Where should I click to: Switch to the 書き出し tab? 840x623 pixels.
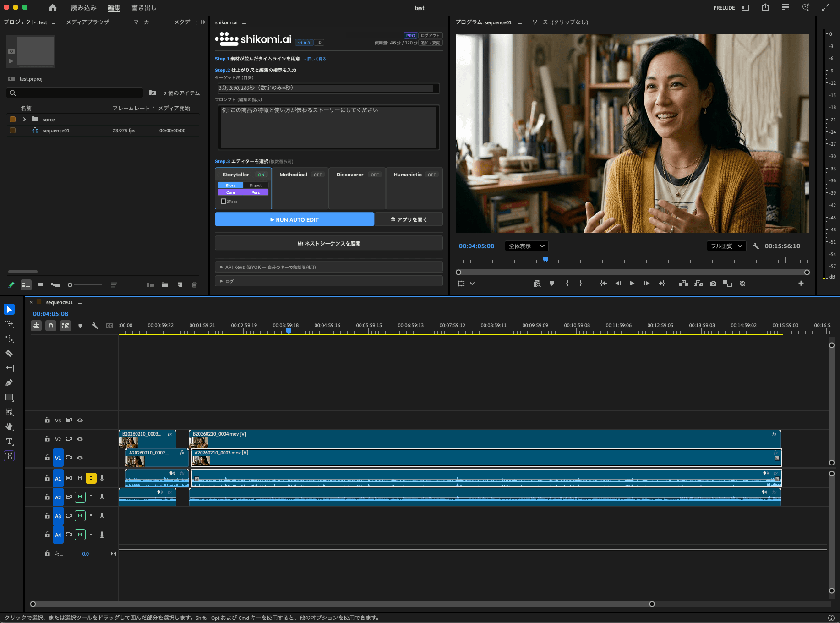tap(144, 8)
